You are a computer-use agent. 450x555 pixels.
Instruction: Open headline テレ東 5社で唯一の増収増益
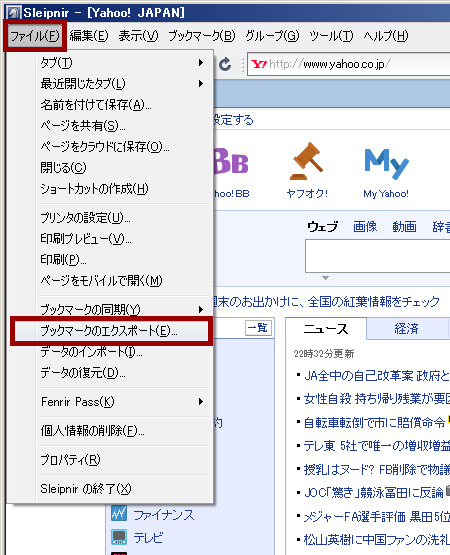(x=377, y=446)
